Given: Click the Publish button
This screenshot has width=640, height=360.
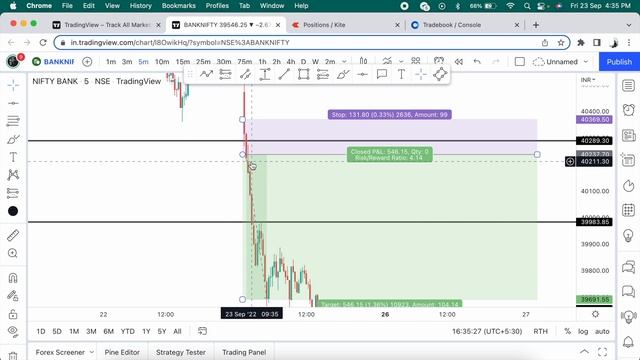Looking at the screenshot, I should coord(619,62).
